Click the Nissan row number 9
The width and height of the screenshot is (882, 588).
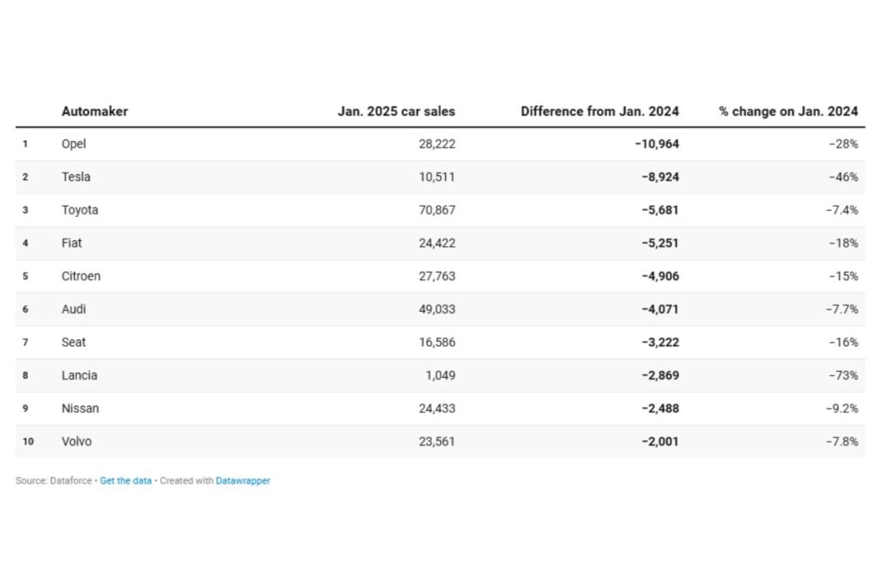pyautogui.click(x=25, y=408)
